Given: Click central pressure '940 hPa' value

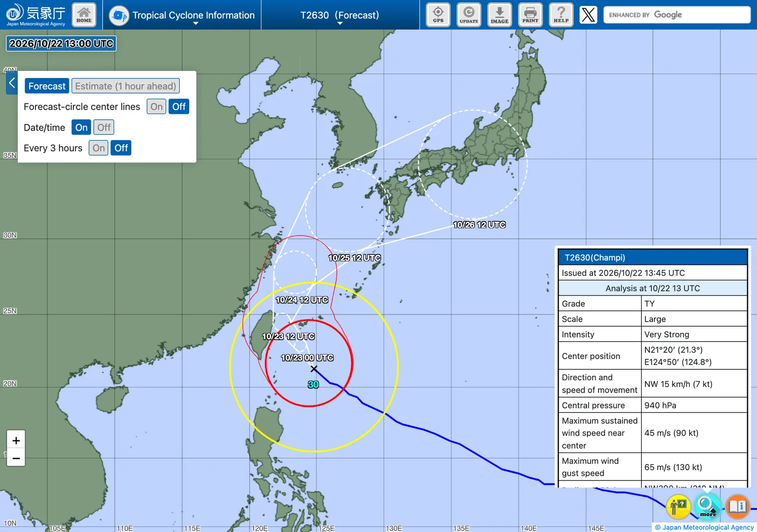Looking at the screenshot, I should point(660,405).
